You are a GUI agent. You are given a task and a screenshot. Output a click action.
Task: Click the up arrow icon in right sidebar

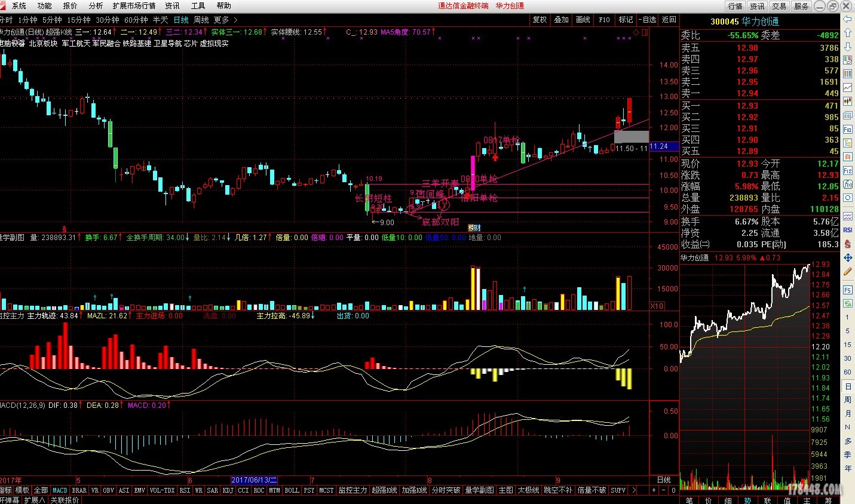point(847,33)
